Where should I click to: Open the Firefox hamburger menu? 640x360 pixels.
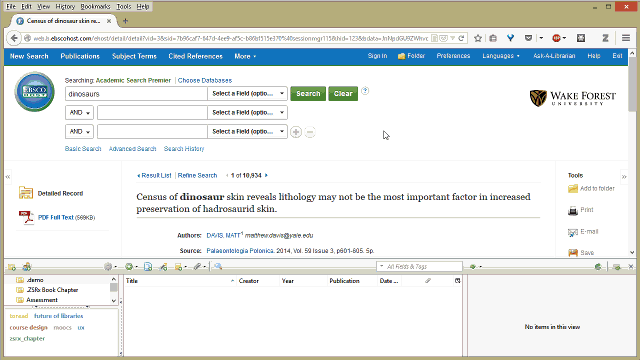coord(626,38)
